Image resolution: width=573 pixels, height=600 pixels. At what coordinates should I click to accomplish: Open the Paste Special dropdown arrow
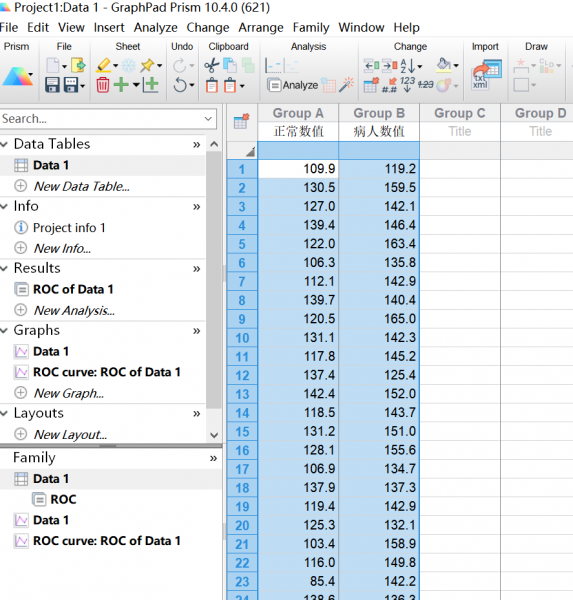click(x=242, y=86)
